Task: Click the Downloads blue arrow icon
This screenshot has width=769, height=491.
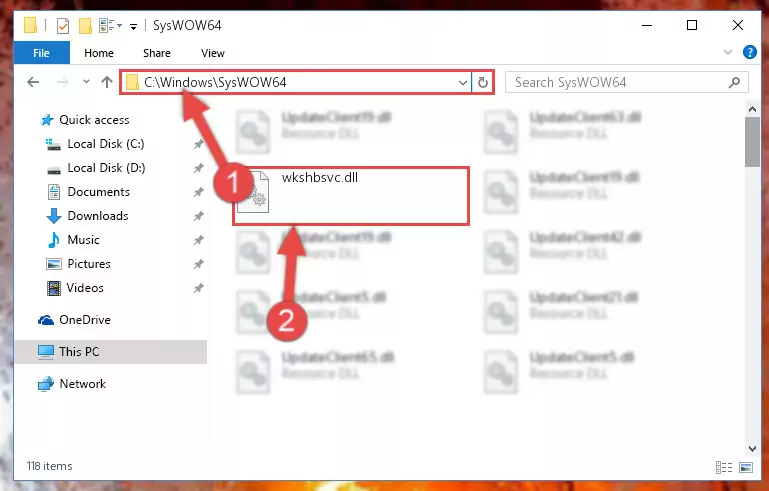Action: tap(53, 216)
